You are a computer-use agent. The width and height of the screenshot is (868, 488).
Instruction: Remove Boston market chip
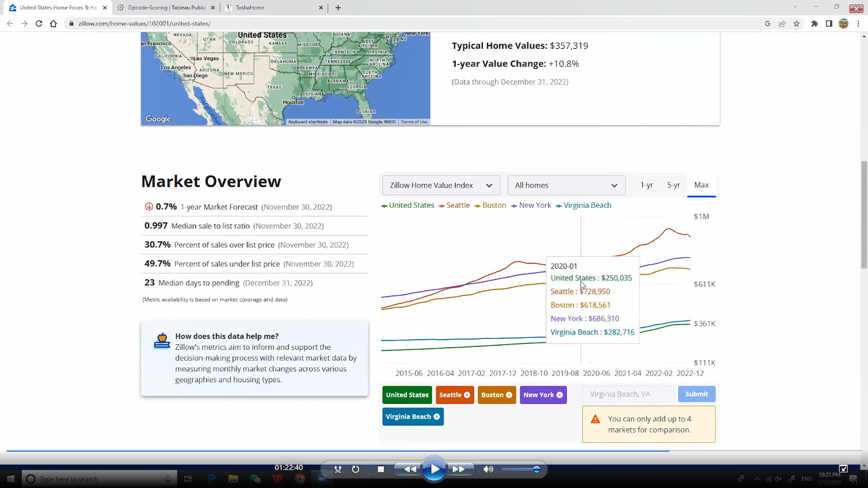[509, 395]
